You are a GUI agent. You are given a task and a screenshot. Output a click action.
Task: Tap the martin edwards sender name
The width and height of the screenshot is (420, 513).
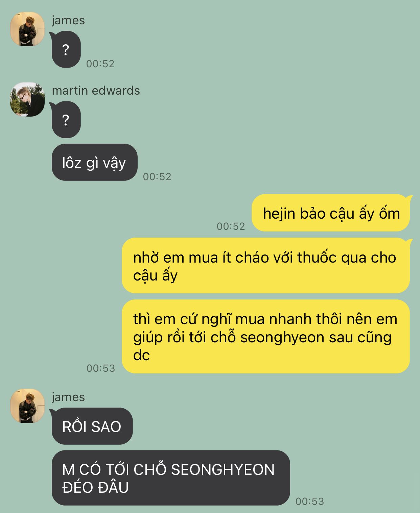pos(96,91)
